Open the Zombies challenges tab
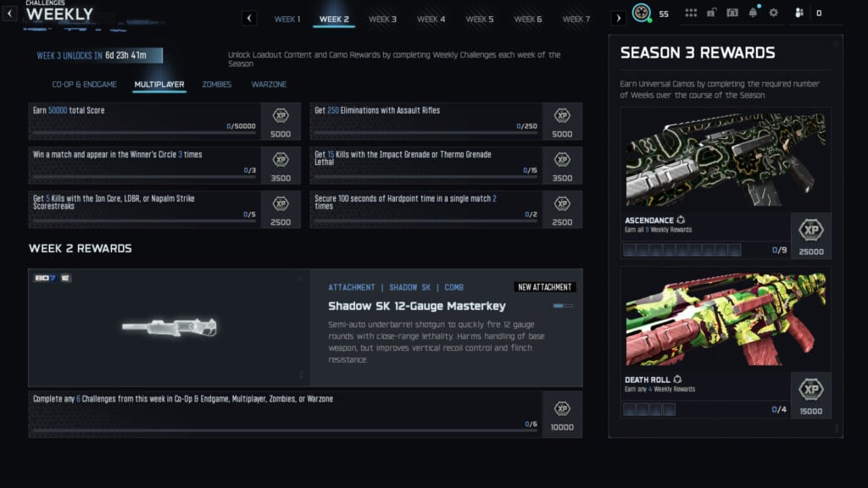This screenshot has width=868, height=488. pos(216,85)
